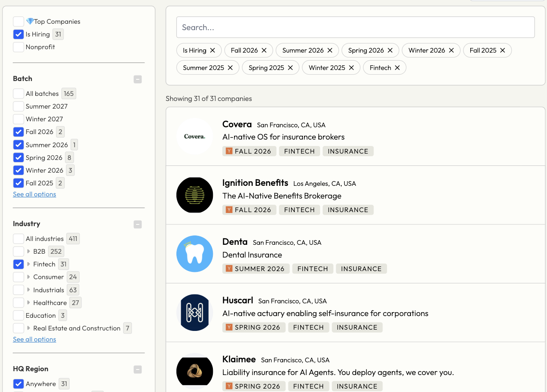See all options under Industry
The width and height of the screenshot is (547, 392).
pyautogui.click(x=34, y=339)
